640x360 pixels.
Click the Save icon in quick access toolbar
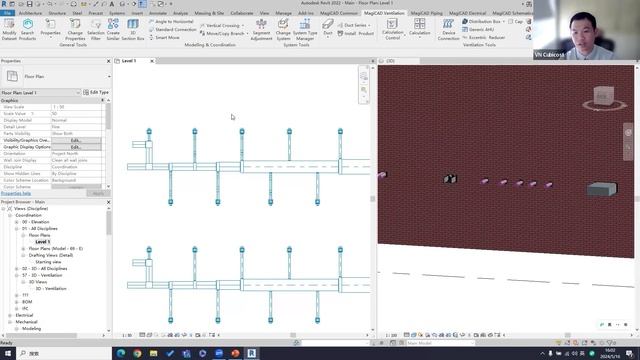[x=29, y=4]
